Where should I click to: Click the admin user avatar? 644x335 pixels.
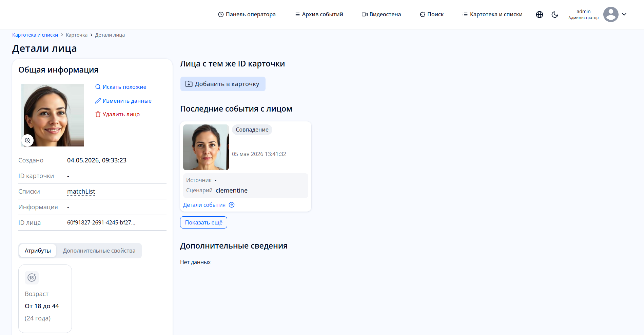611,15
